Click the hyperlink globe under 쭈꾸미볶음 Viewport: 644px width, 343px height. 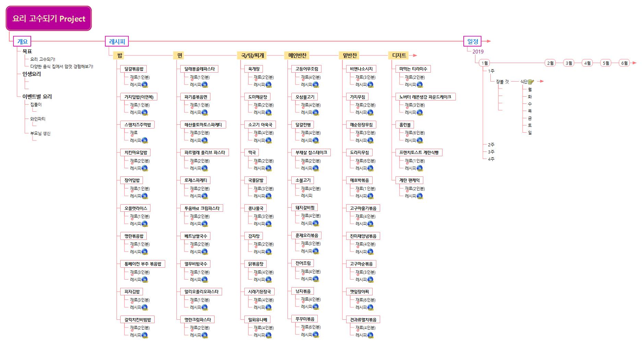point(316,334)
